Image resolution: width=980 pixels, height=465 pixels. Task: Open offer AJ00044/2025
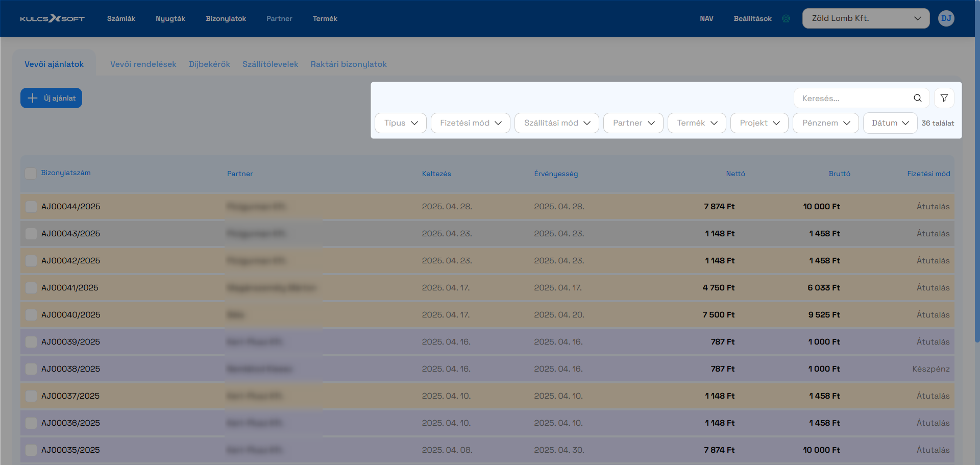click(71, 206)
